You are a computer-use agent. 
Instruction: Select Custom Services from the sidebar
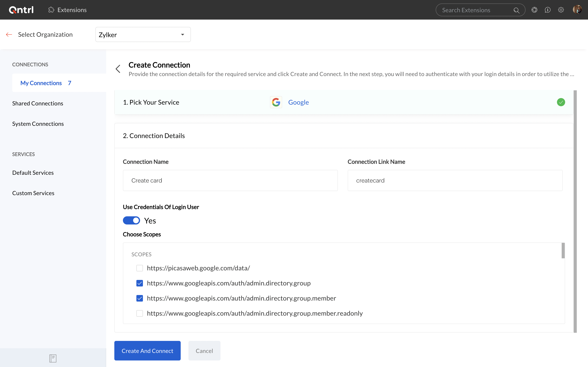[x=33, y=193]
